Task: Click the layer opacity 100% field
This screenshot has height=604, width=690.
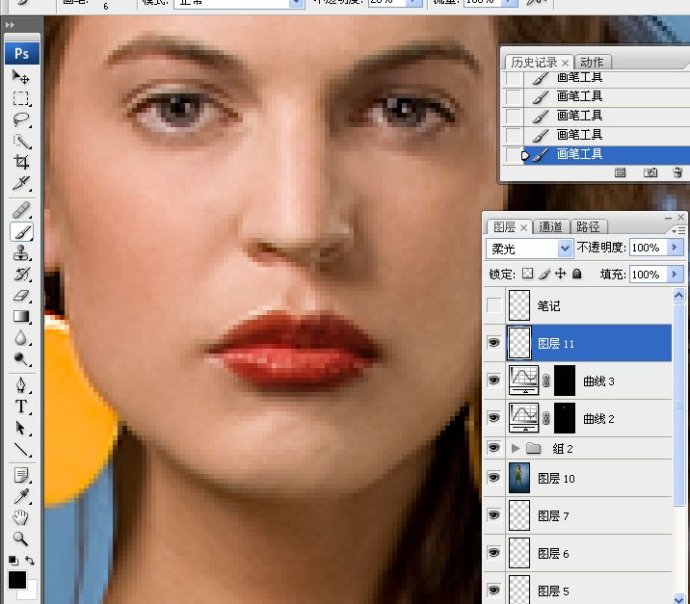Action: pos(648,248)
